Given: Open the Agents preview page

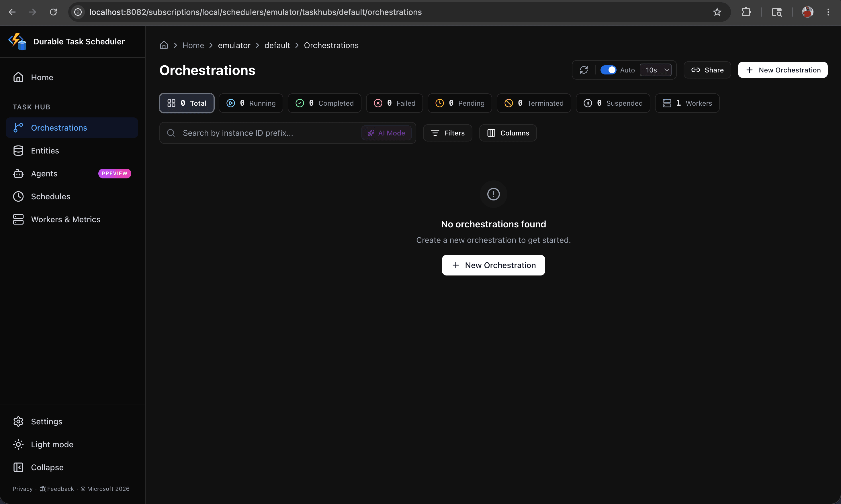Looking at the screenshot, I should [x=72, y=174].
